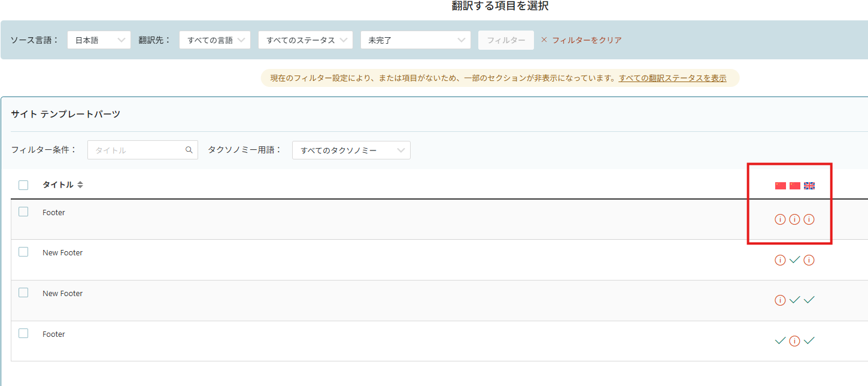Open the すべてのステータス dropdown

[306, 40]
